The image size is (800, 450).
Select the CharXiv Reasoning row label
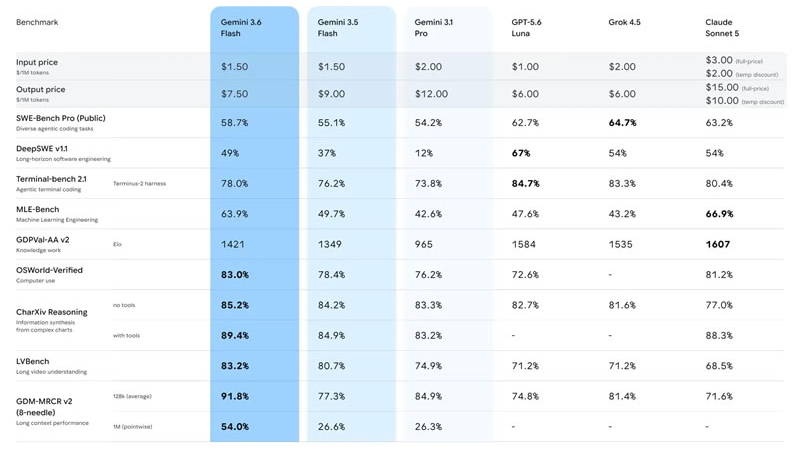(52, 312)
